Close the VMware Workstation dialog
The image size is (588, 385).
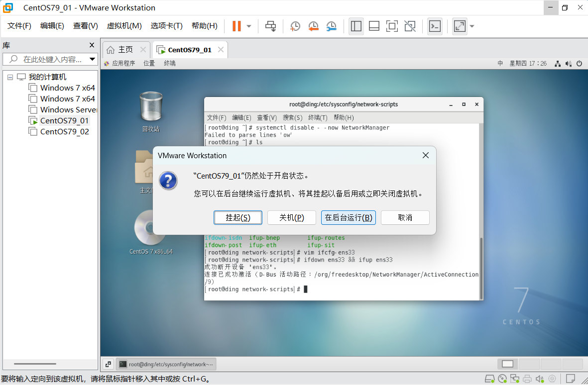(425, 155)
